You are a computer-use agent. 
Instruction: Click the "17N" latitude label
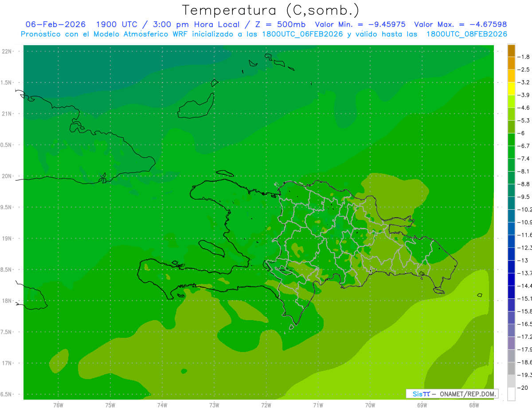[x=8, y=363]
